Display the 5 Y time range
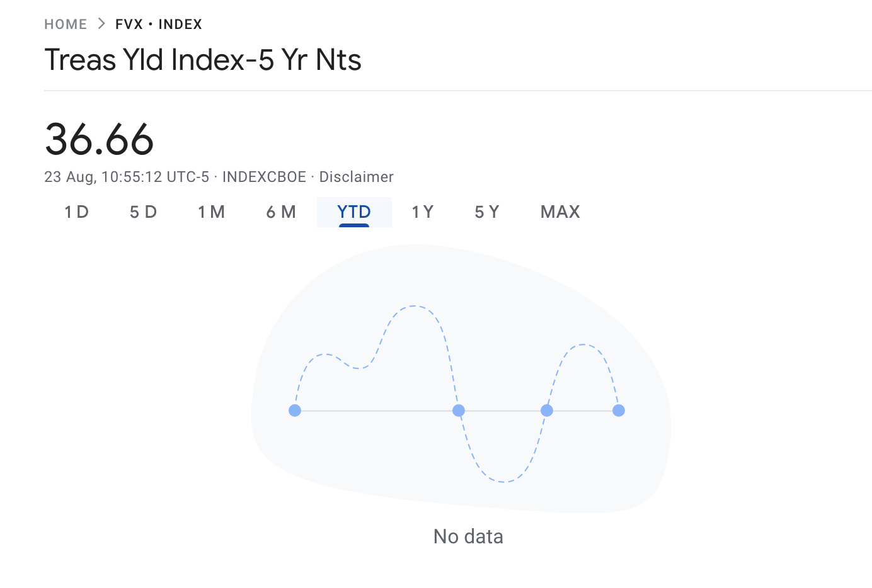 pos(486,212)
